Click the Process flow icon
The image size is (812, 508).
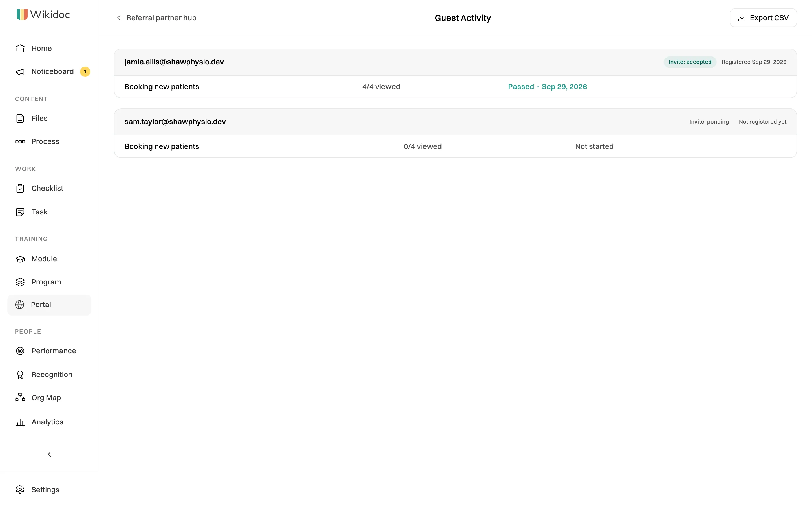pyautogui.click(x=20, y=141)
